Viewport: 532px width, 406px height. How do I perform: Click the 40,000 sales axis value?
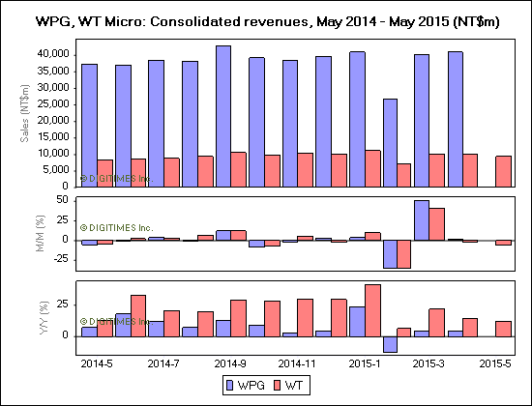point(53,54)
